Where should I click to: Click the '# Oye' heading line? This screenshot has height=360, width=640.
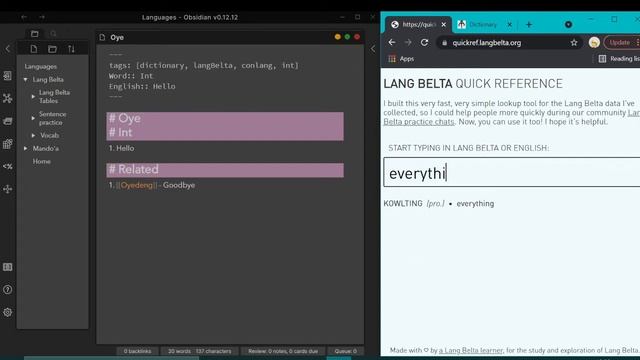click(x=225, y=118)
